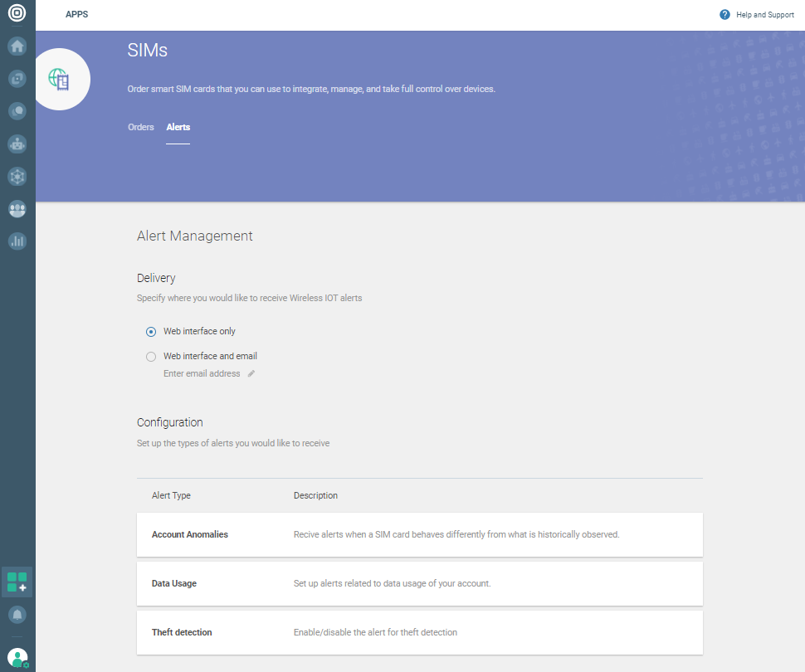The height and width of the screenshot is (672, 805).
Task: Click the Enter email address field
Action: coord(202,374)
